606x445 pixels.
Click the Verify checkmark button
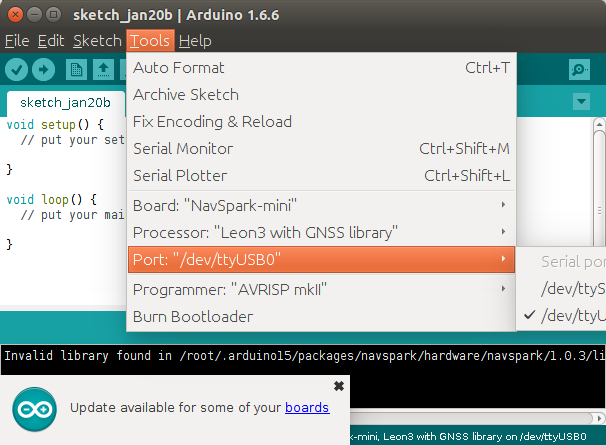(16, 70)
